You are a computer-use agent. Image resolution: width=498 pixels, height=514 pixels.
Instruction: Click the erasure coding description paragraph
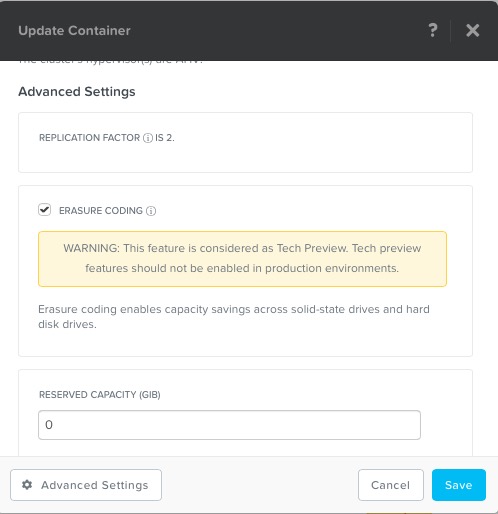[234, 317]
